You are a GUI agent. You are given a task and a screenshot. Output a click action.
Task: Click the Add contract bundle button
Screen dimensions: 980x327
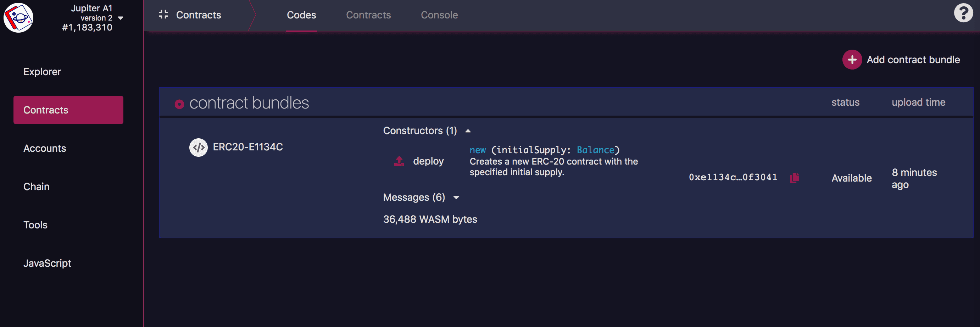point(913,60)
